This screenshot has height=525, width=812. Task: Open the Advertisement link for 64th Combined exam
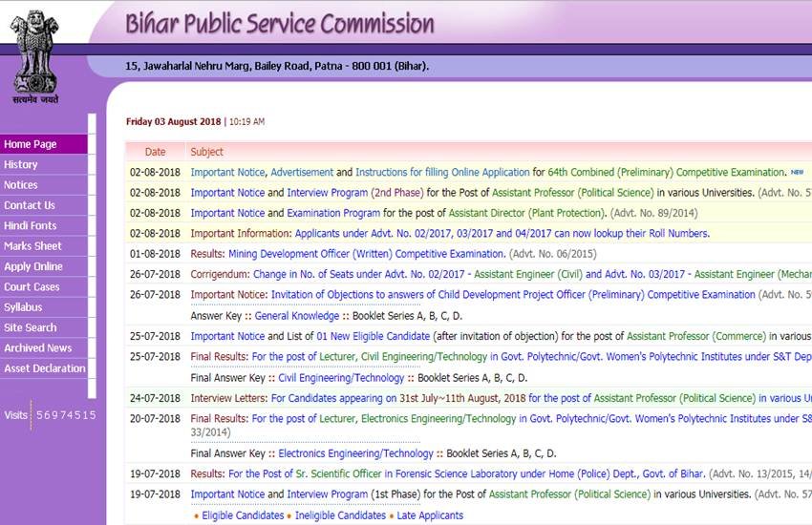pyautogui.click(x=302, y=173)
